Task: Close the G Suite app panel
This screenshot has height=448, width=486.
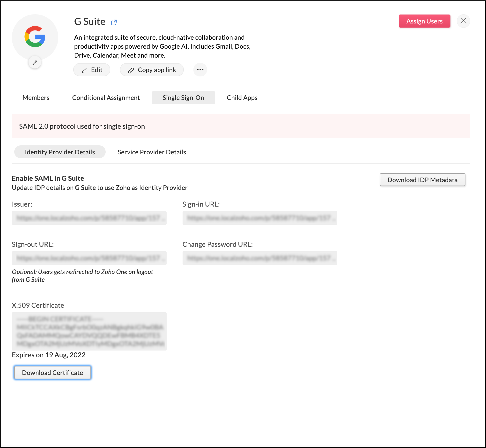Action: click(x=463, y=21)
